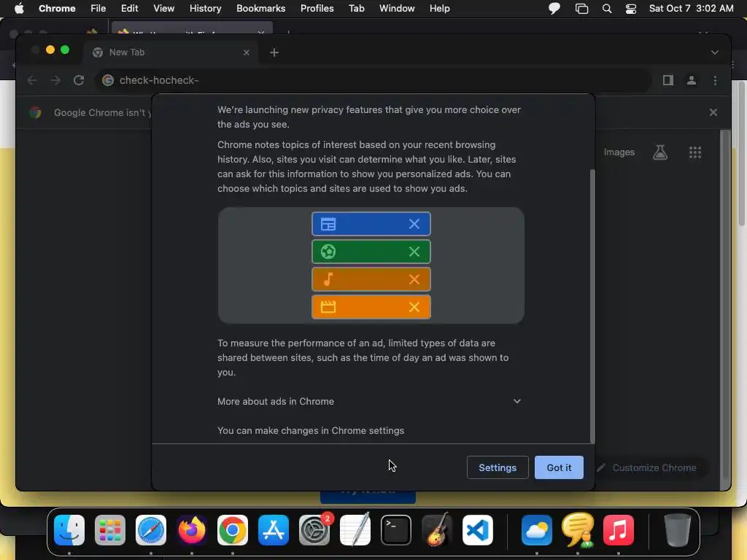The width and height of the screenshot is (747, 560).
Task: Open the yellow chat bubble Dock app
Action: pos(578,529)
